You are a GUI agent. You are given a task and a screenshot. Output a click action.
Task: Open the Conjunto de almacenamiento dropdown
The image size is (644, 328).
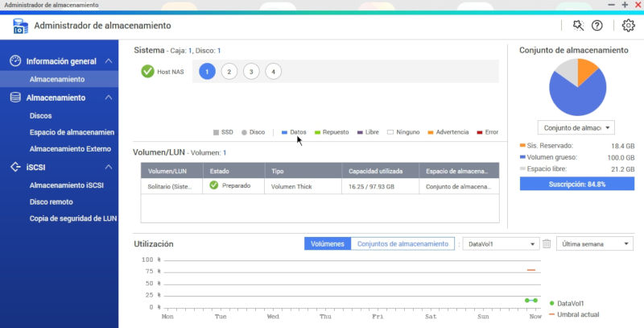pyautogui.click(x=576, y=127)
